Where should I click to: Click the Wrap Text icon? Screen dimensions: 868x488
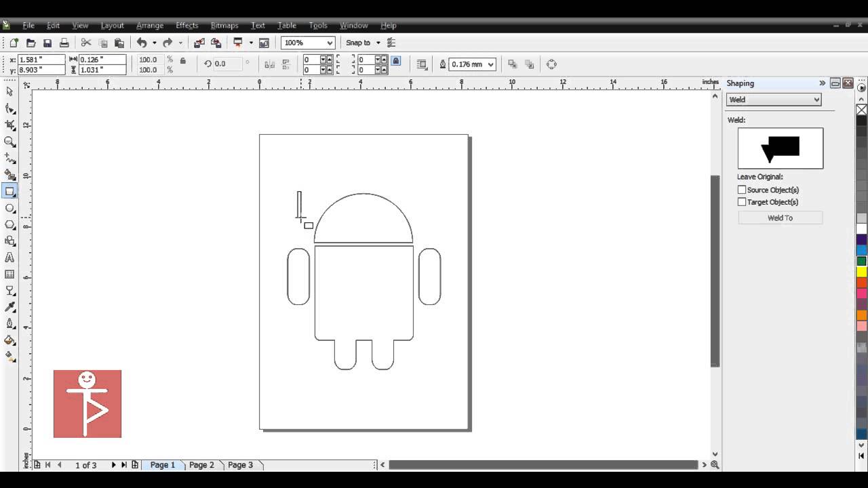[422, 64]
